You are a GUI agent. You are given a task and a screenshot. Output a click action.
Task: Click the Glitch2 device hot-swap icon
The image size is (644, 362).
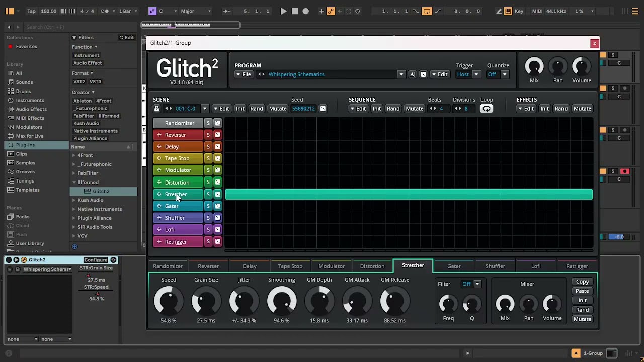tap(113, 260)
